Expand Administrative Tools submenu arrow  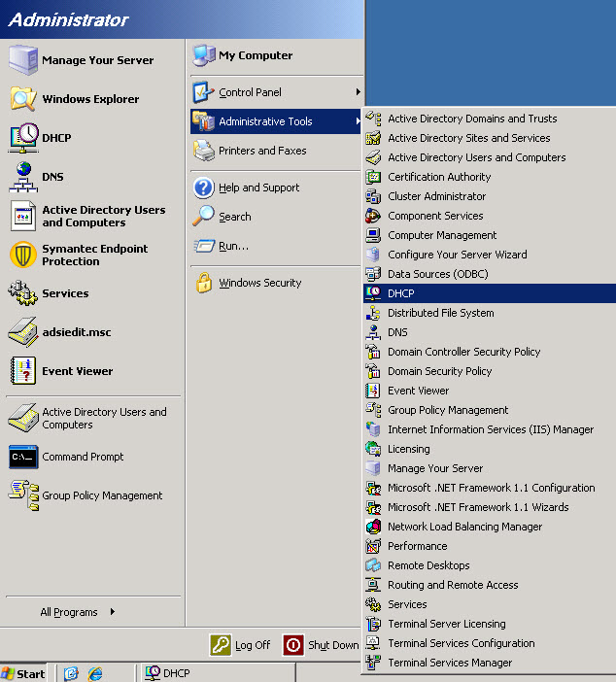358,120
